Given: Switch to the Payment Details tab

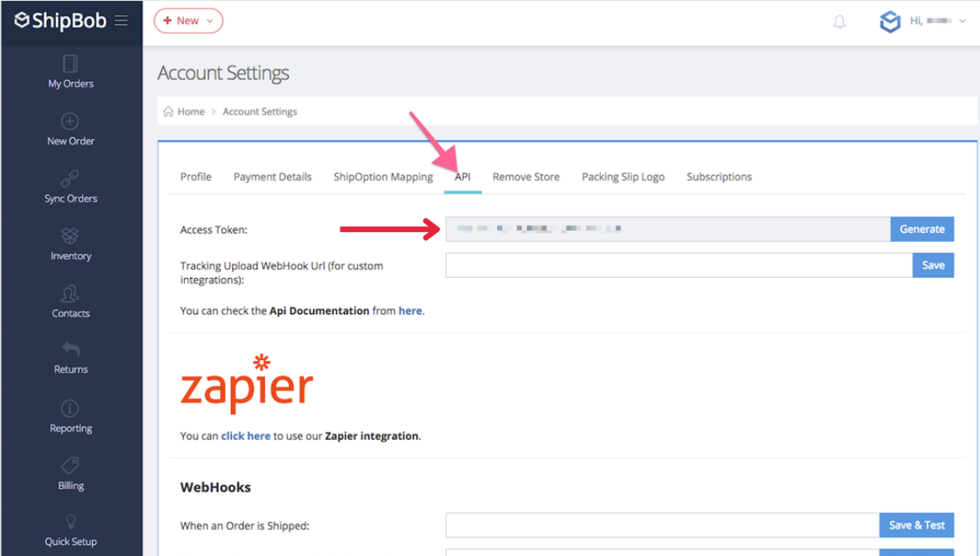Looking at the screenshot, I should pyautogui.click(x=272, y=177).
